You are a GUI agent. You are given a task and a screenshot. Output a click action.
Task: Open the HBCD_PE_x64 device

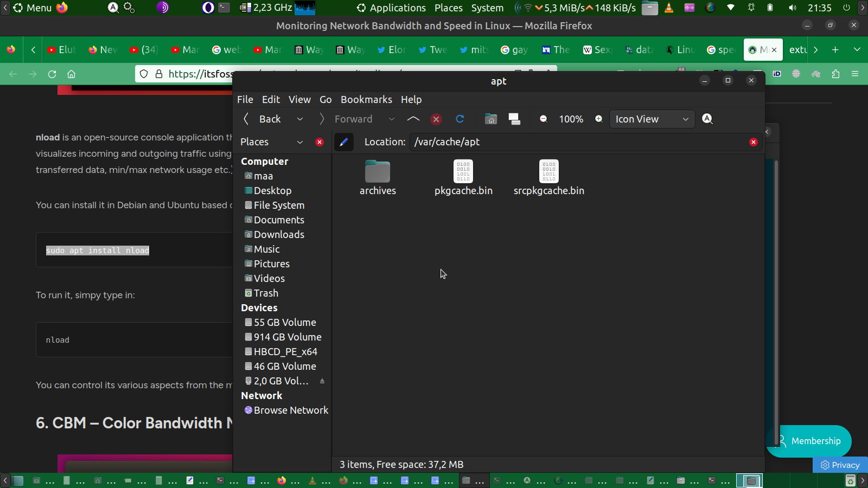(281, 352)
